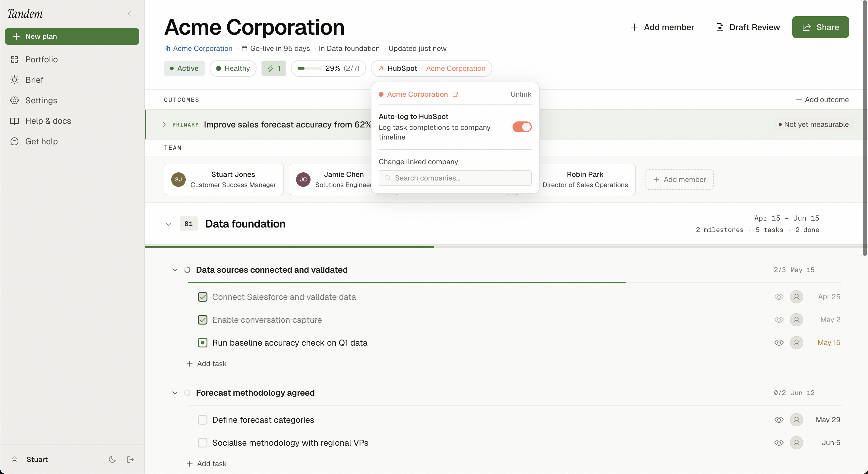Click the JC avatar for Jamie Chen
The image size is (868, 474).
point(303,180)
